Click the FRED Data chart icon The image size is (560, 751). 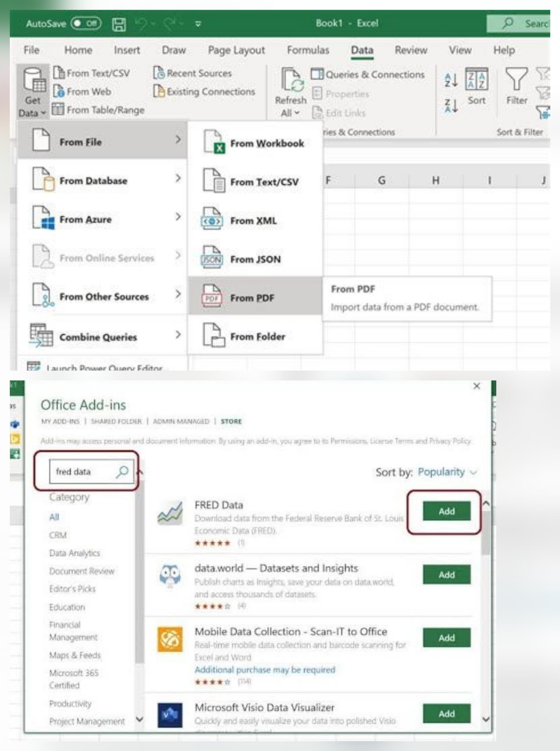pyautogui.click(x=170, y=513)
